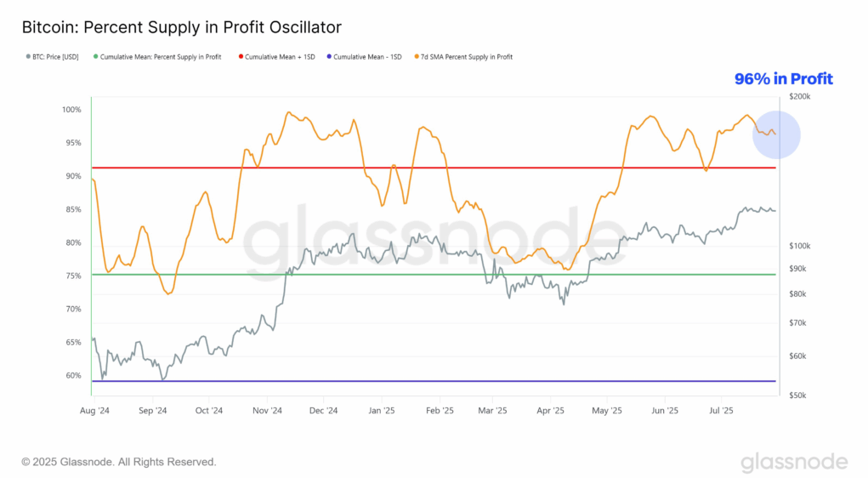
Task: Toggle the BTC: Price [USD] legend entry
Action: 53,57
